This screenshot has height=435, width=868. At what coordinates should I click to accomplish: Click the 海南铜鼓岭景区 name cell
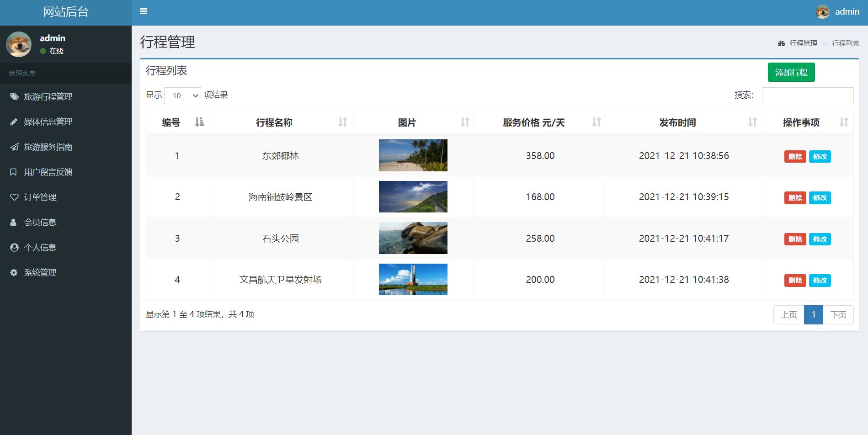pyautogui.click(x=281, y=197)
